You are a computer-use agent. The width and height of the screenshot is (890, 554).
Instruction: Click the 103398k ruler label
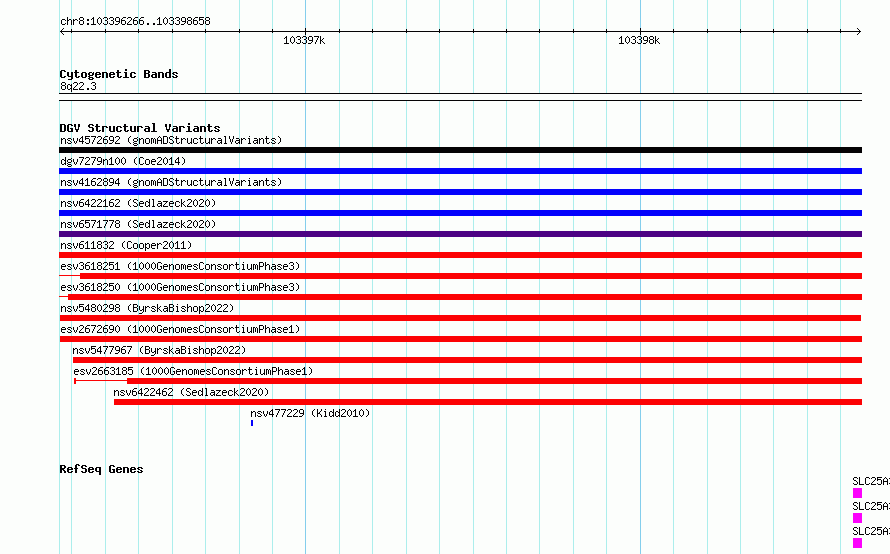click(639, 40)
